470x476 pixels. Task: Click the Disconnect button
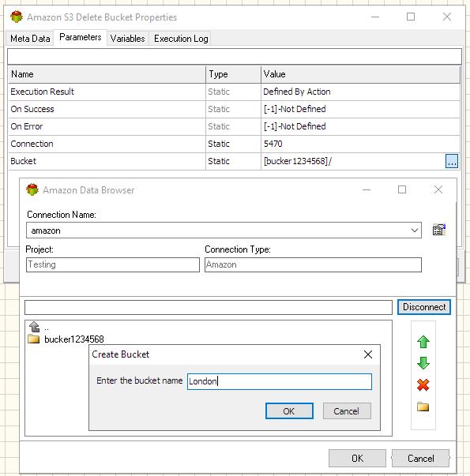click(x=424, y=307)
